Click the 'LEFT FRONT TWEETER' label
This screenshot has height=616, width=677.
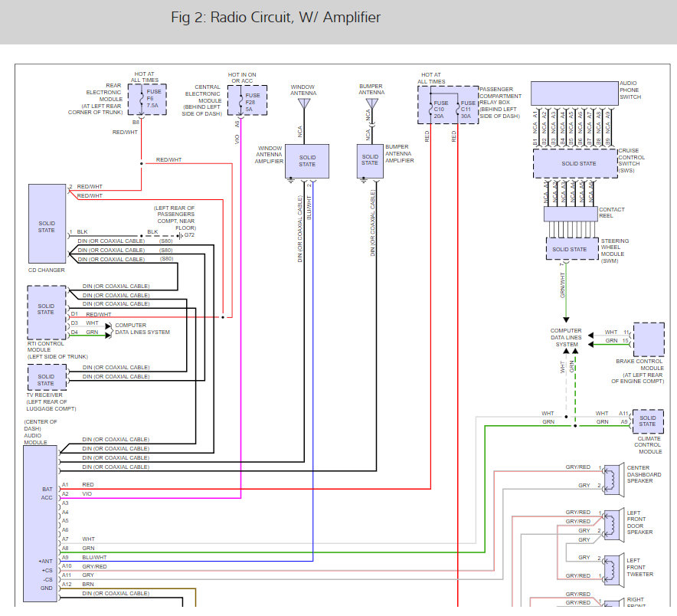pyautogui.click(x=640, y=567)
